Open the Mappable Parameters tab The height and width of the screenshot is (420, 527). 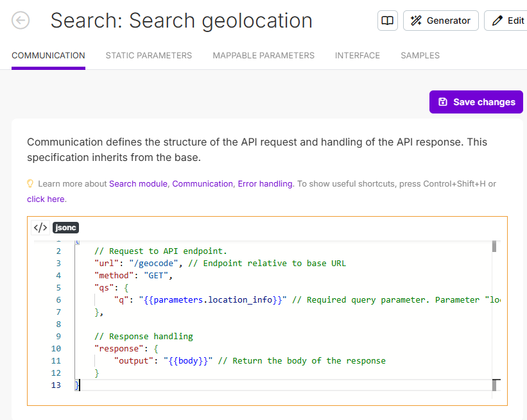coord(263,56)
